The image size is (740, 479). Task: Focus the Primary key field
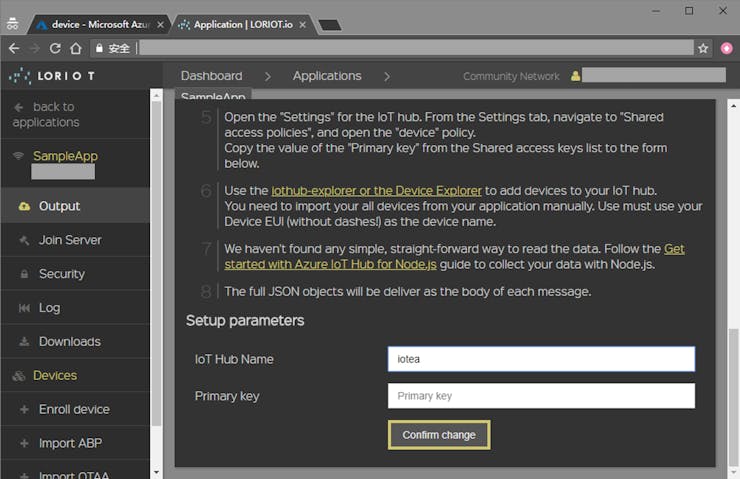541,395
